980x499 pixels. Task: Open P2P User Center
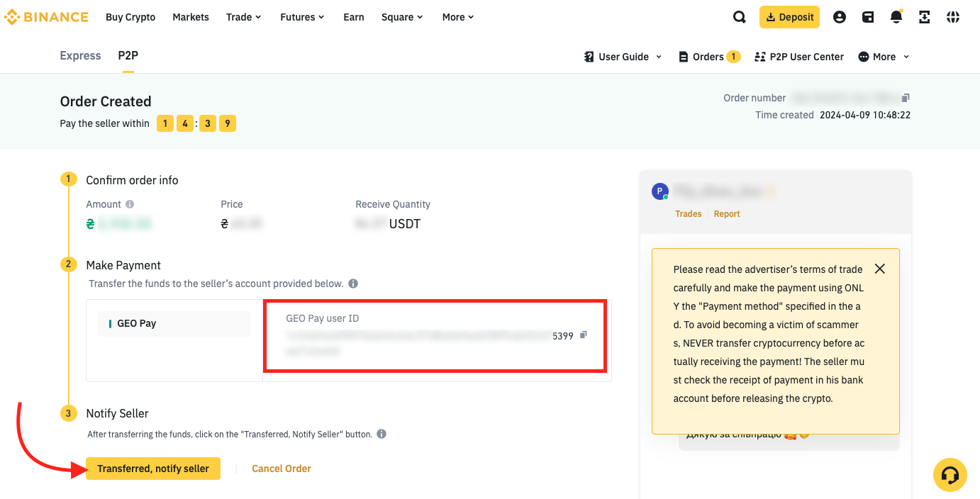pos(799,57)
